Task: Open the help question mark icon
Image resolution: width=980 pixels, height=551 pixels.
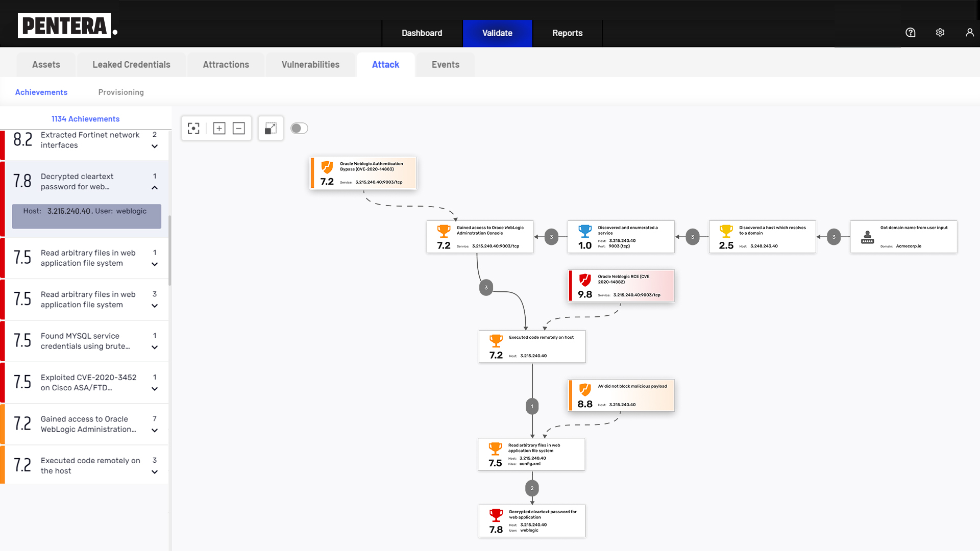Action: 910,33
